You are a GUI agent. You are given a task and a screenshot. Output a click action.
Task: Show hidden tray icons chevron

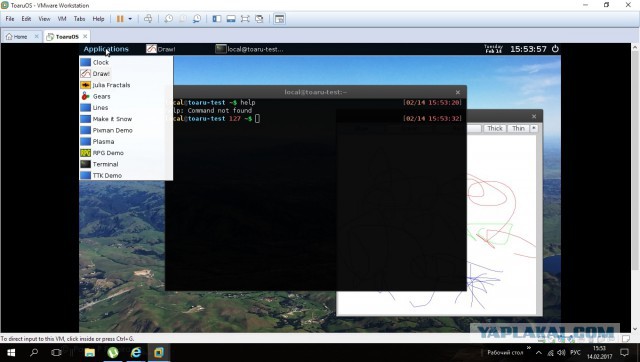pyautogui.click(x=539, y=353)
